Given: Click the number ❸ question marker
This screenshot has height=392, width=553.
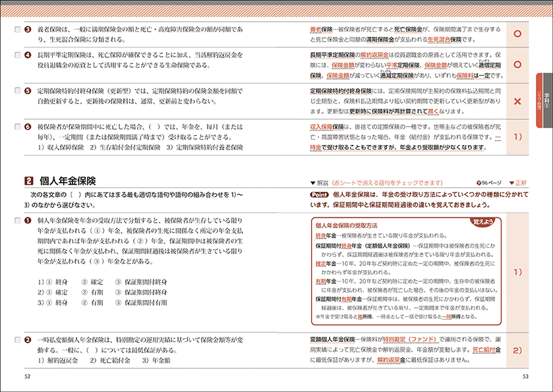Looking at the screenshot, I should coord(28,29).
